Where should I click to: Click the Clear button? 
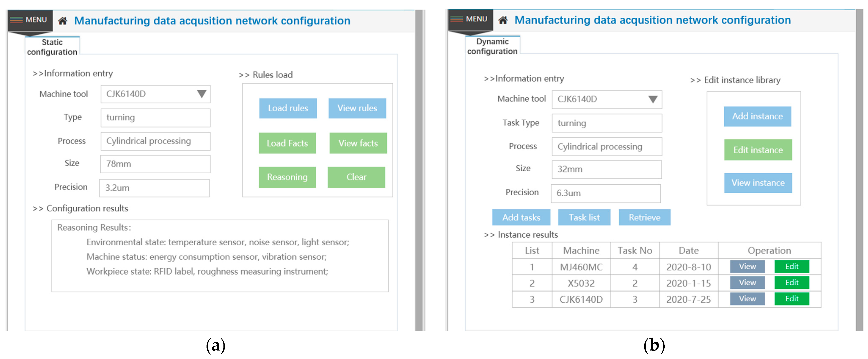(356, 177)
